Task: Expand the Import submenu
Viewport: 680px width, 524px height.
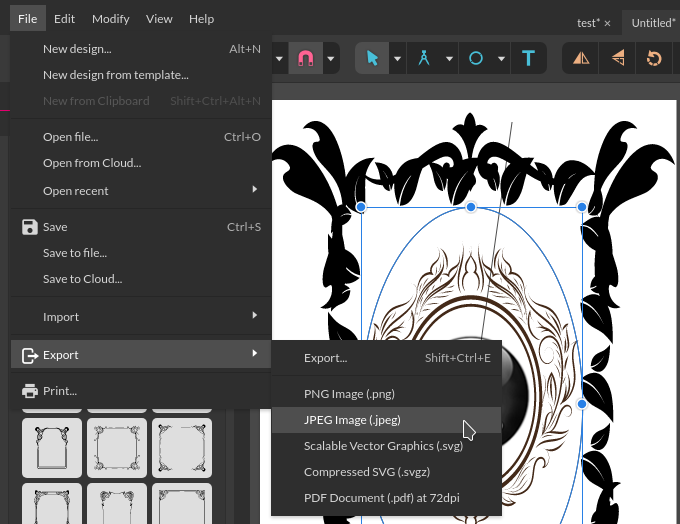Action: (x=141, y=317)
